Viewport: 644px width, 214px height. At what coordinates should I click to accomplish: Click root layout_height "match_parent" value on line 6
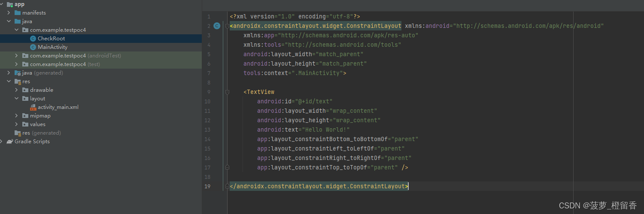[x=343, y=63]
